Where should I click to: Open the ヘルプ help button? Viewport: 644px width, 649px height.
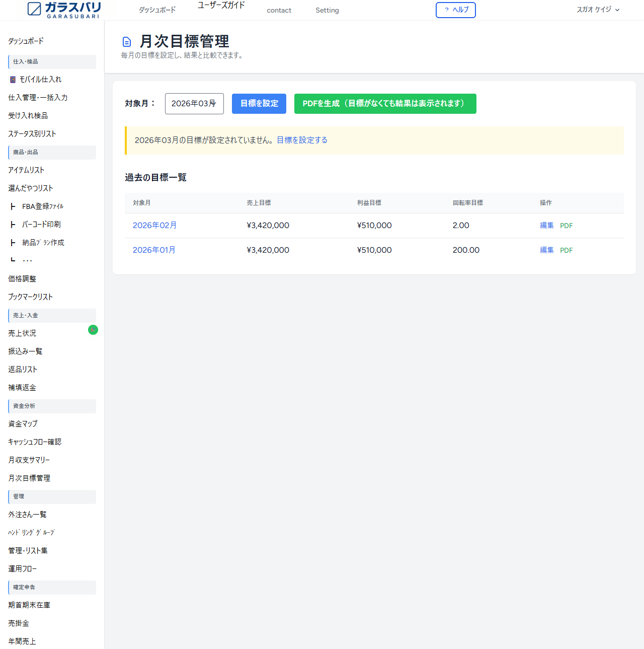coord(455,10)
